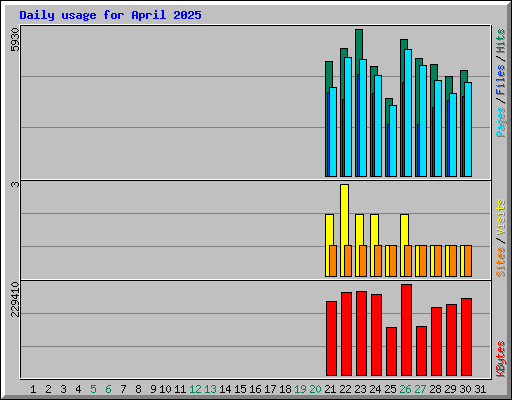Click day label 1 on x-axis
The image size is (512, 400).
33,389
